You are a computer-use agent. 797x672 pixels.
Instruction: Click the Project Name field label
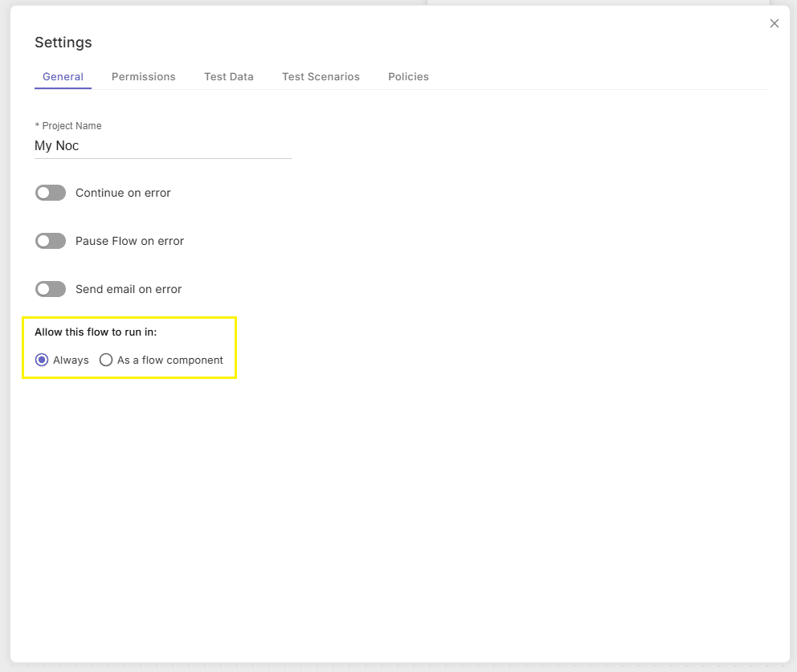click(68, 126)
